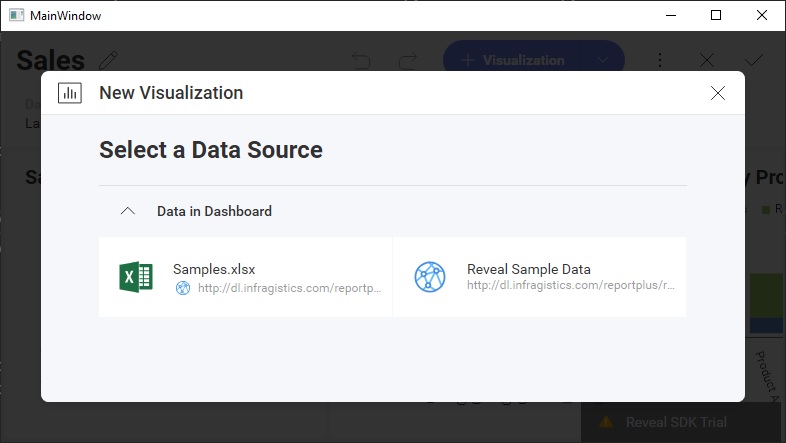786x443 pixels.
Task: Click the Reveal Sample Data network icon
Action: [429, 277]
